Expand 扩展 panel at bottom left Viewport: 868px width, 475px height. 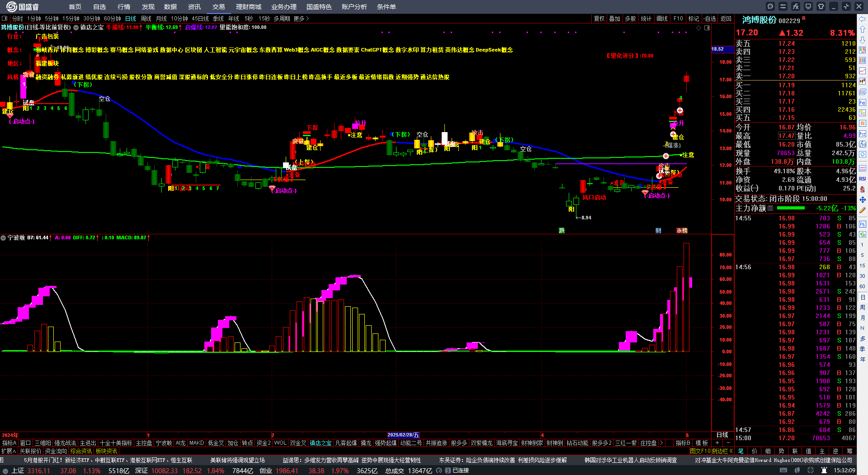tap(9, 451)
